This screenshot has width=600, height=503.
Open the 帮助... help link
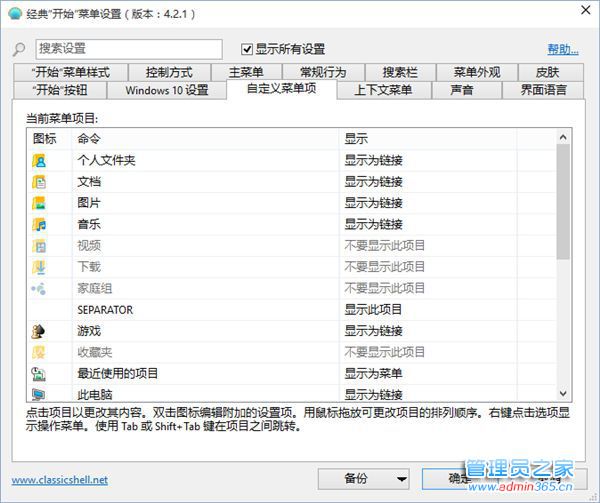(562, 49)
